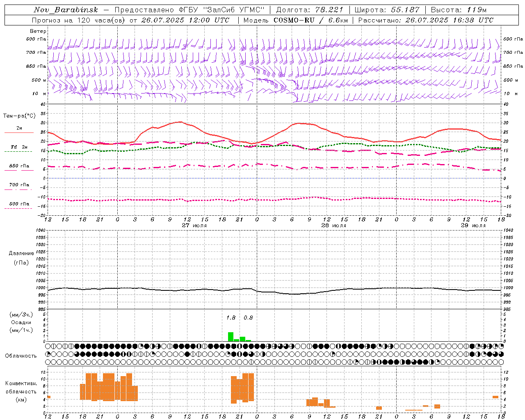
Task: Click the "27 июля" date label
Action: 194,226
